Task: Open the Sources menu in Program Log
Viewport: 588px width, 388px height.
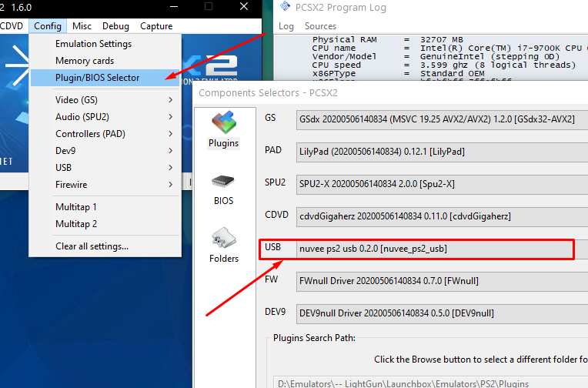Action: coord(321,26)
